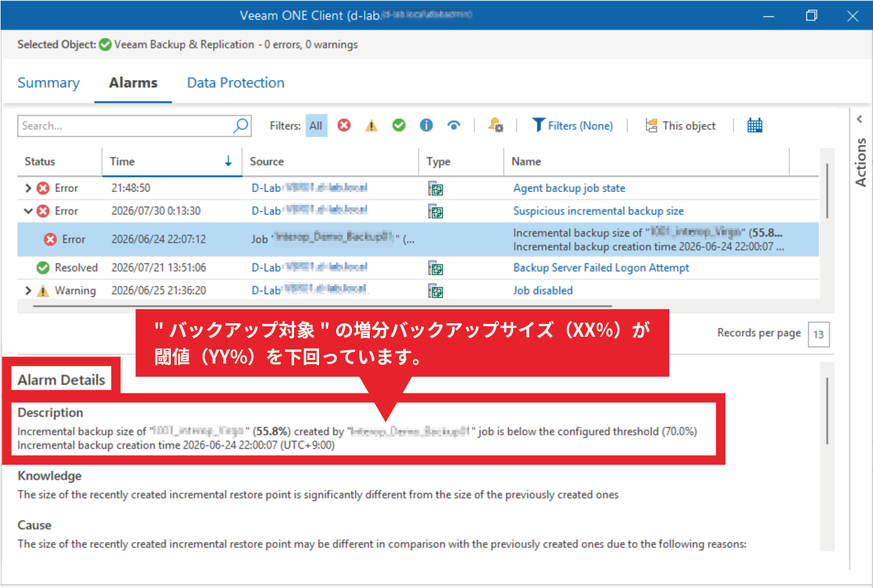Expand the 21:48:50 Error row
The height and width of the screenshot is (588, 873).
tap(28, 188)
